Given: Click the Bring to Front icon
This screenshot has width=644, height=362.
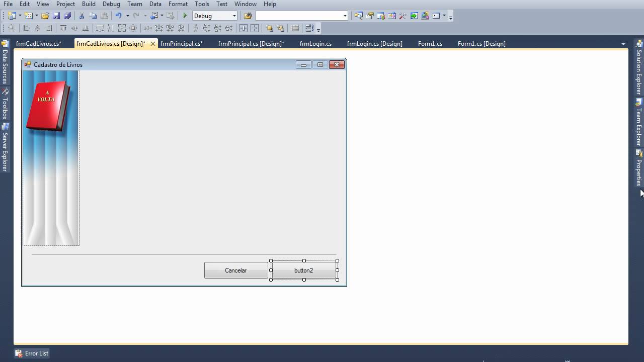Looking at the screenshot, I should [x=269, y=28].
